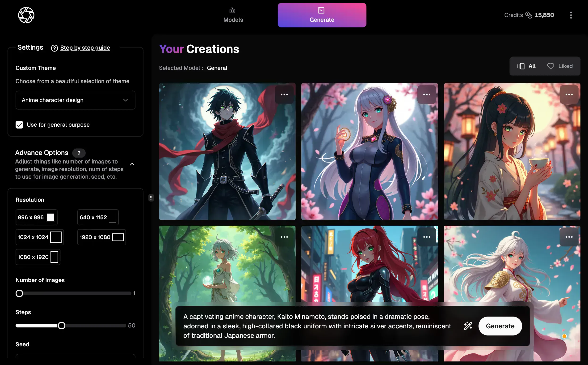Uncheck Use for general purpose checkbox
The width and height of the screenshot is (588, 365).
click(19, 125)
